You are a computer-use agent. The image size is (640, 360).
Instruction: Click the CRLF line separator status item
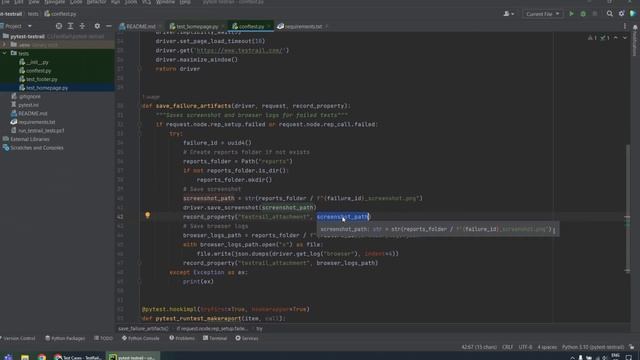pyautogui.click(x=507, y=347)
